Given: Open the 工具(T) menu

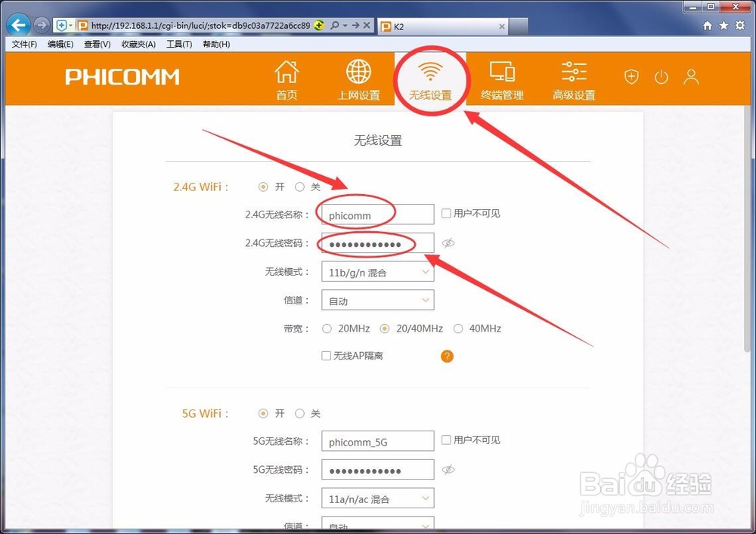Looking at the screenshot, I should pyautogui.click(x=178, y=44).
